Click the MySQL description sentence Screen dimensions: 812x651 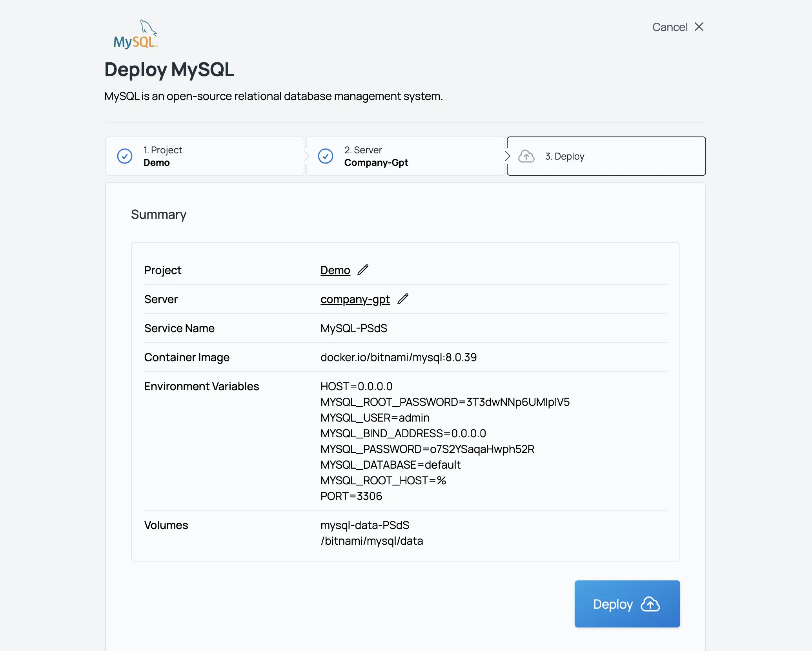(x=273, y=96)
